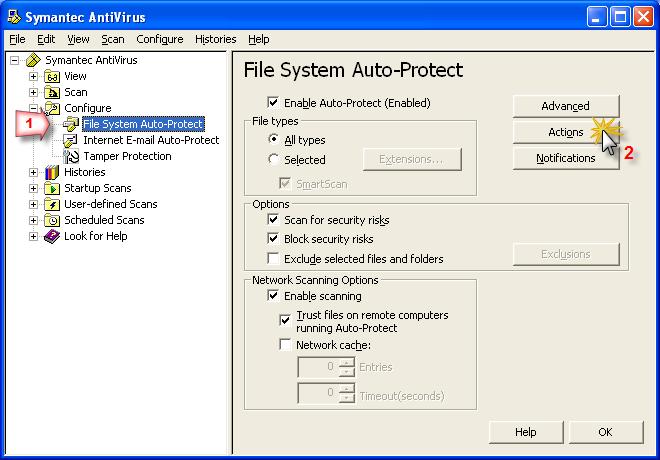The width and height of the screenshot is (660, 460).
Task: Click the Advanced button
Action: pyautogui.click(x=566, y=106)
